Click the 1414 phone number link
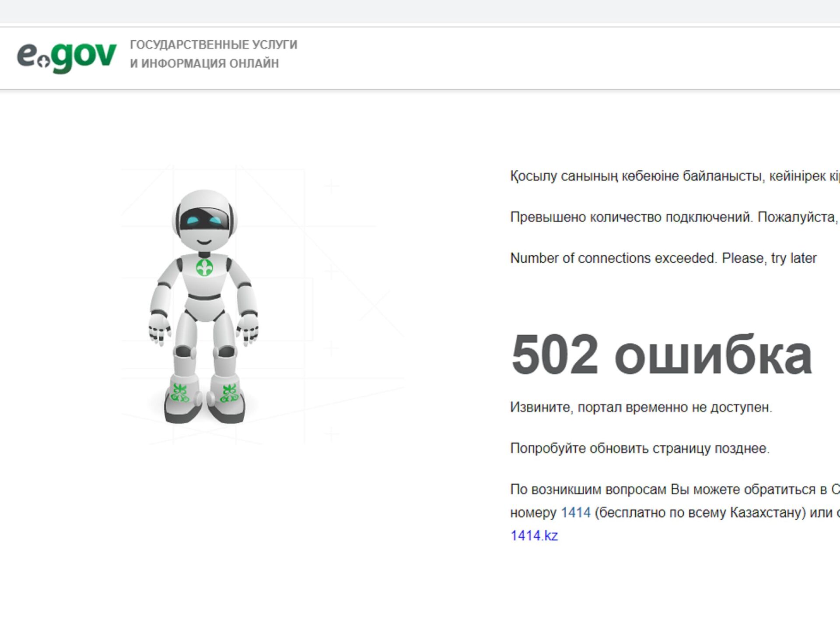 (575, 512)
